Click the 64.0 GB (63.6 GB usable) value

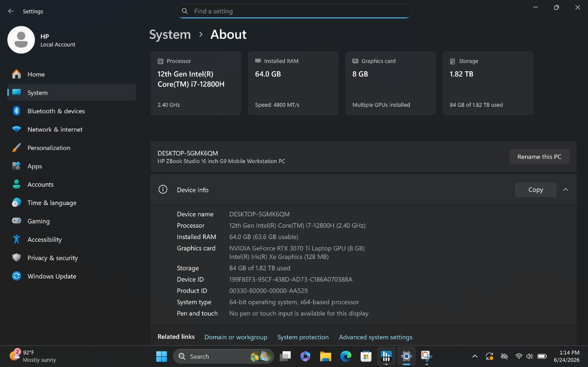pos(264,237)
